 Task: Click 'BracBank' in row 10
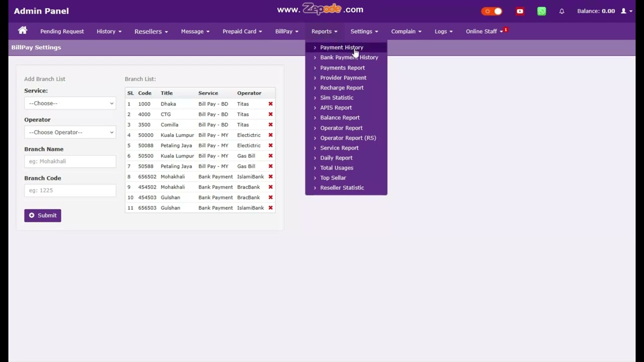pyautogui.click(x=249, y=198)
